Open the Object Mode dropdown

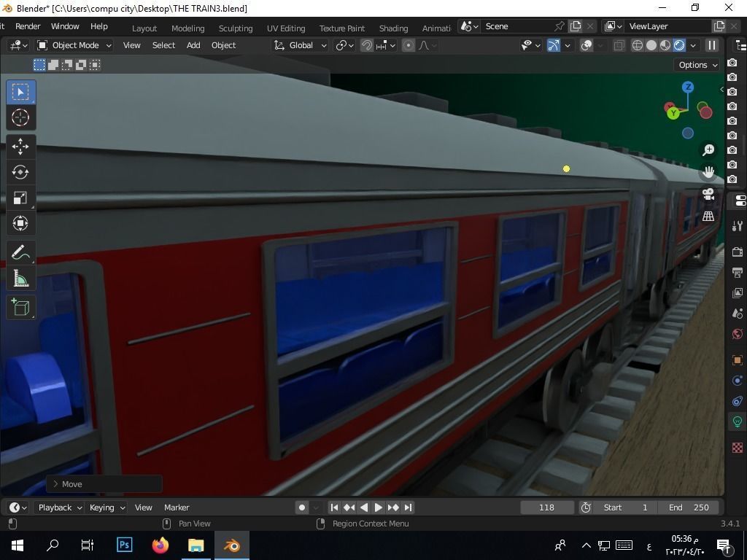(75, 45)
